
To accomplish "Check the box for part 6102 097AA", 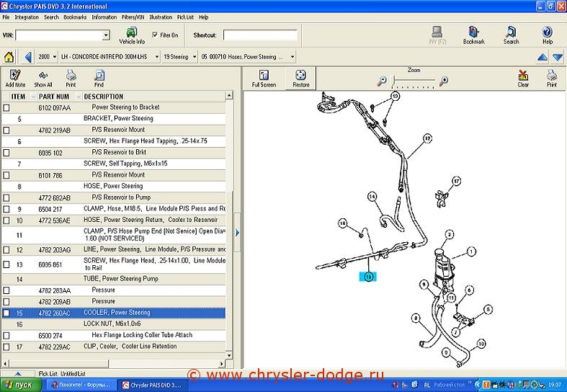I will tap(6, 108).
